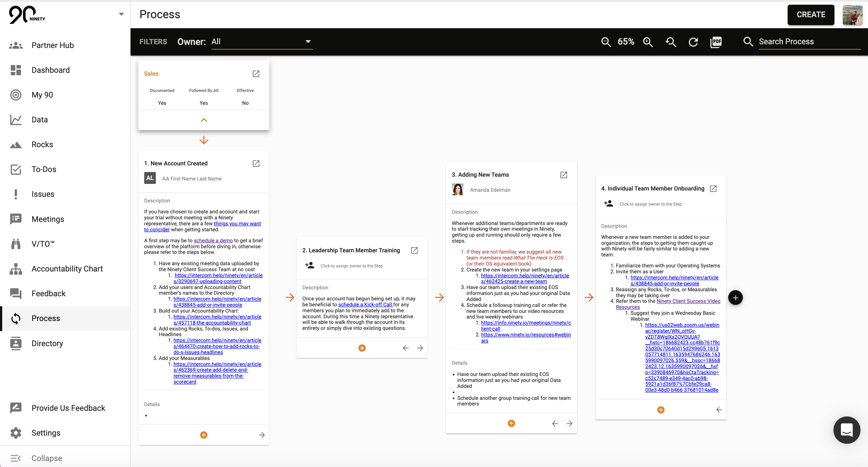Click the Dashboard menu item
868x467 pixels.
pyautogui.click(x=51, y=70)
